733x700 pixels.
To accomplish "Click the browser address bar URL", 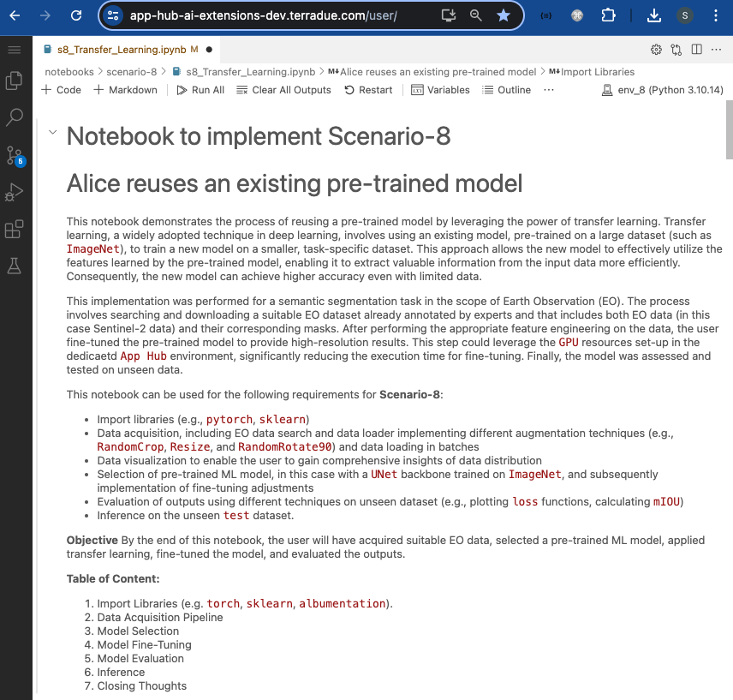I will pyautogui.click(x=264, y=15).
